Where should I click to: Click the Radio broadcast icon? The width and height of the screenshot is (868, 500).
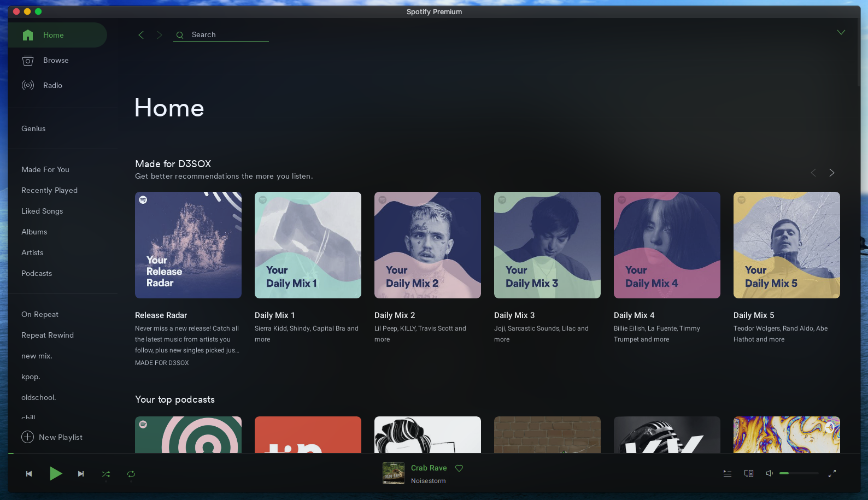(x=28, y=85)
